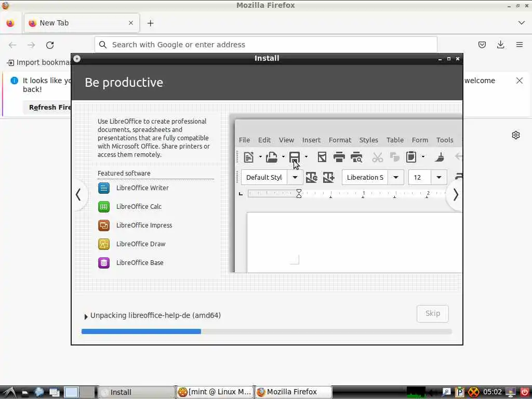Click LibreOffice Writer icon in featured software
The height and width of the screenshot is (399, 532).
104,188
